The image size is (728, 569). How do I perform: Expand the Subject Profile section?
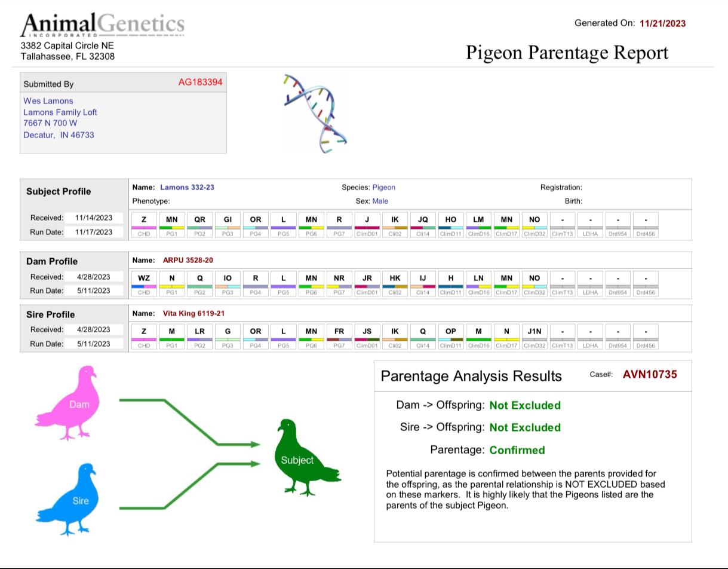(x=60, y=191)
